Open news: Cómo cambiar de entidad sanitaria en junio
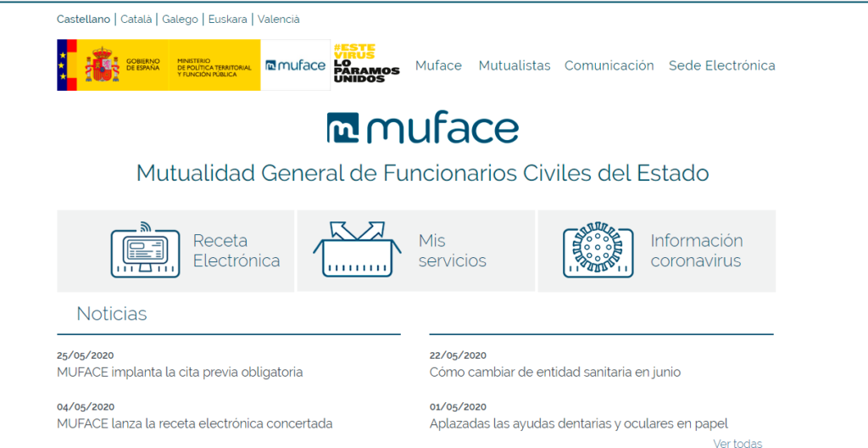 pyautogui.click(x=555, y=372)
